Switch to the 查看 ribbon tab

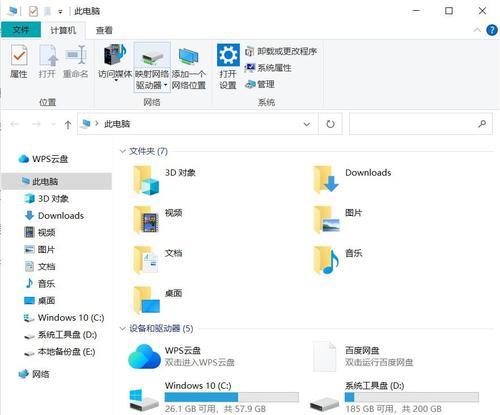pyautogui.click(x=104, y=30)
